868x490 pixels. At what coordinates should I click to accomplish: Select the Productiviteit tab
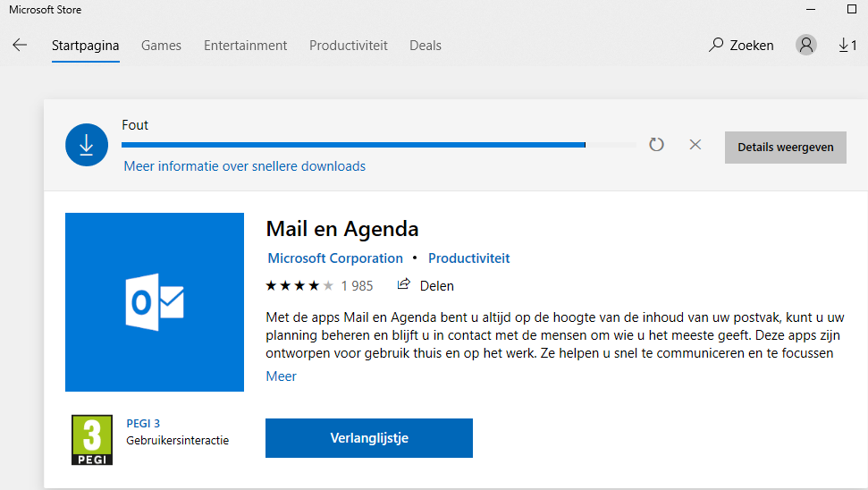click(349, 46)
